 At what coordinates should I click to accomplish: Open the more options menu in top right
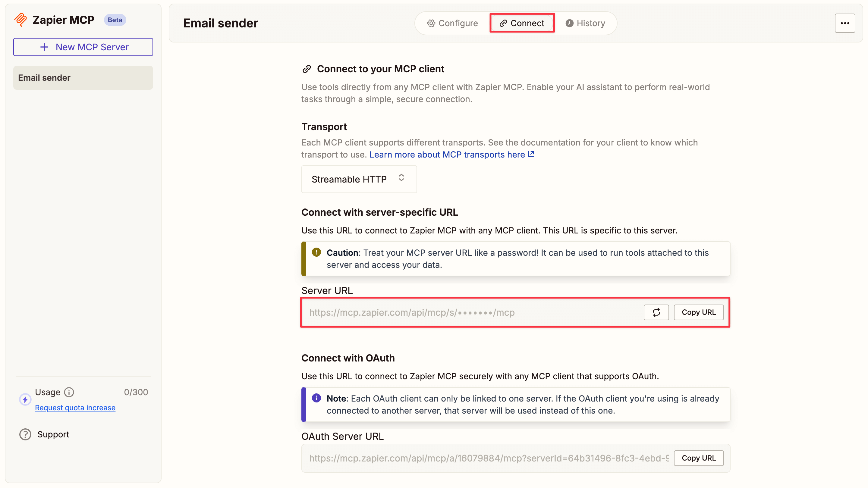pyautogui.click(x=845, y=23)
